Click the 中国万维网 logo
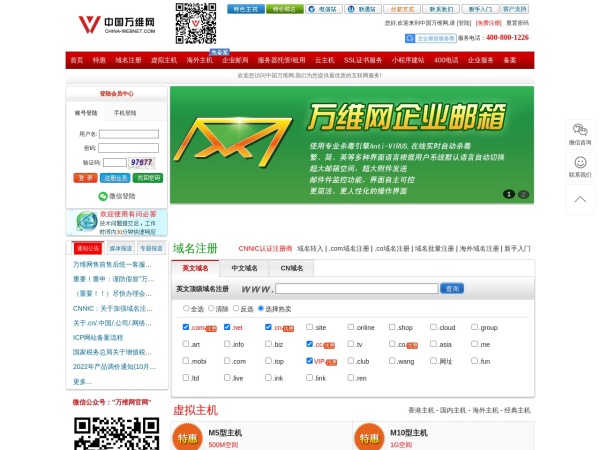 click(116, 24)
